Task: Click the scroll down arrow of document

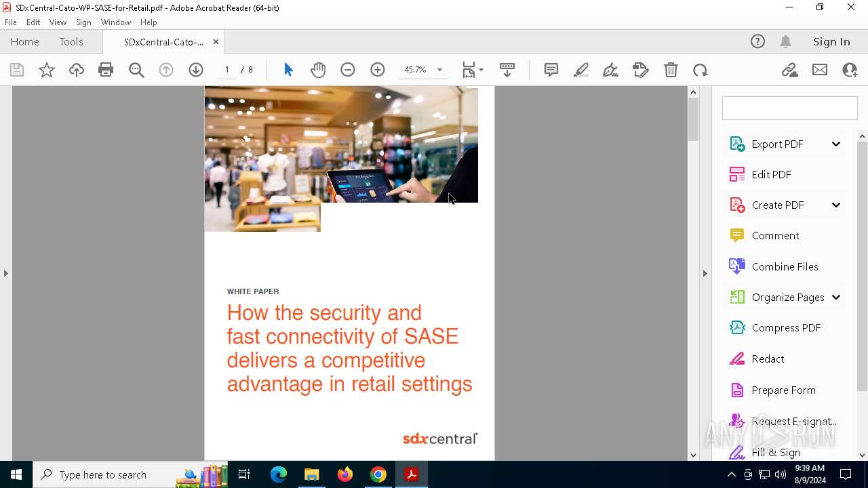Action: click(693, 455)
